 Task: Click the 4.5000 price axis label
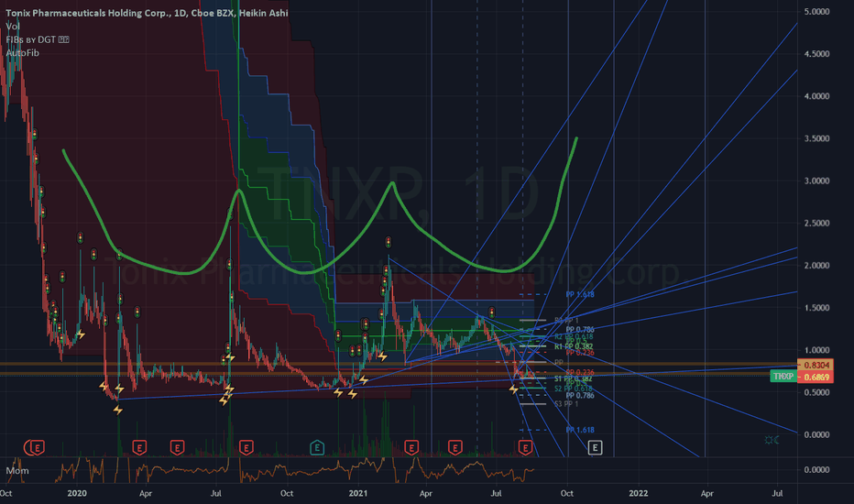pos(816,54)
